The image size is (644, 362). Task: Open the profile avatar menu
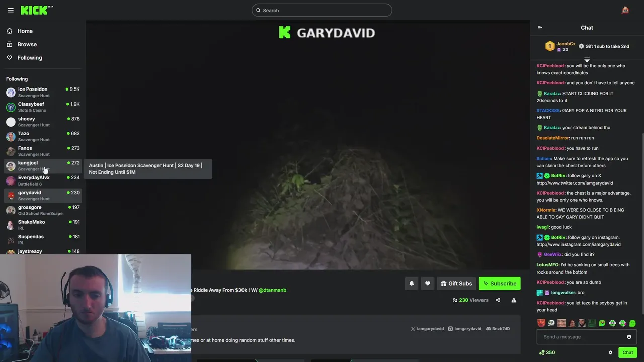tap(625, 10)
